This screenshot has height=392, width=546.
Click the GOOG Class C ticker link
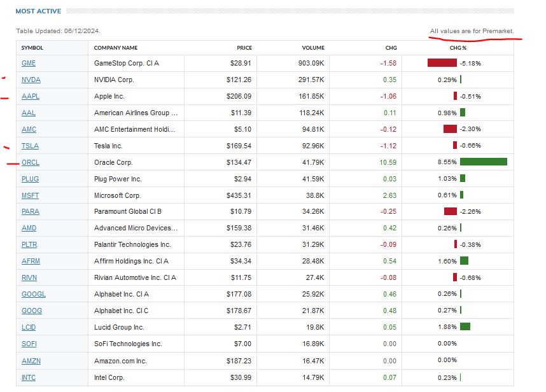(32, 311)
